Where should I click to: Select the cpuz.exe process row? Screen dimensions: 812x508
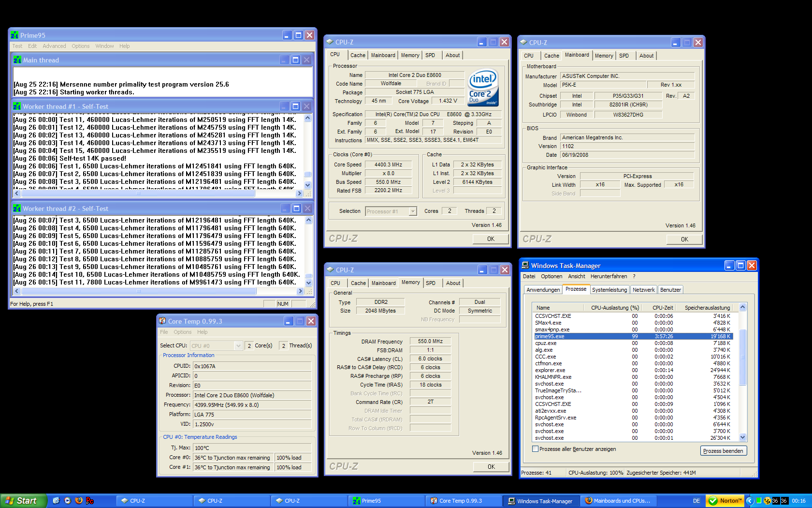[x=633, y=343]
